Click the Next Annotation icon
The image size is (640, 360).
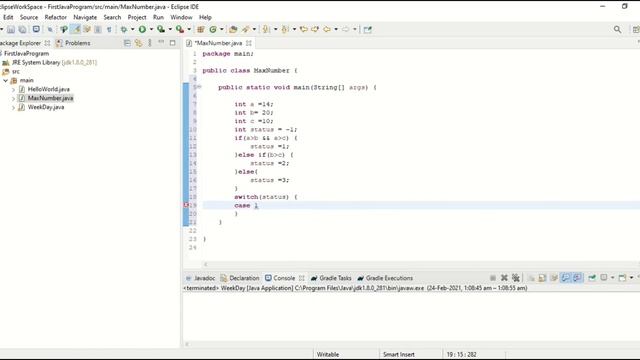[266, 29]
